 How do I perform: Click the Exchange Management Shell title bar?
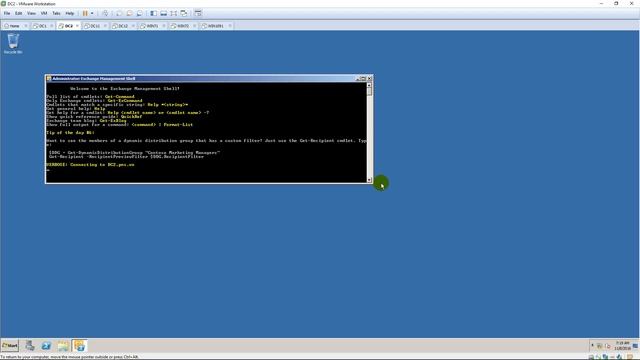[209, 78]
